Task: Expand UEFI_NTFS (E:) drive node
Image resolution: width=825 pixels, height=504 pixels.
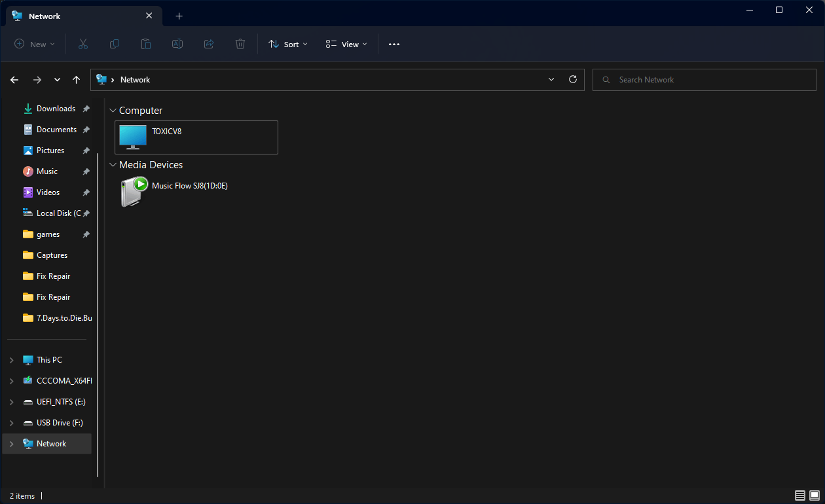Action: coord(11,402)
